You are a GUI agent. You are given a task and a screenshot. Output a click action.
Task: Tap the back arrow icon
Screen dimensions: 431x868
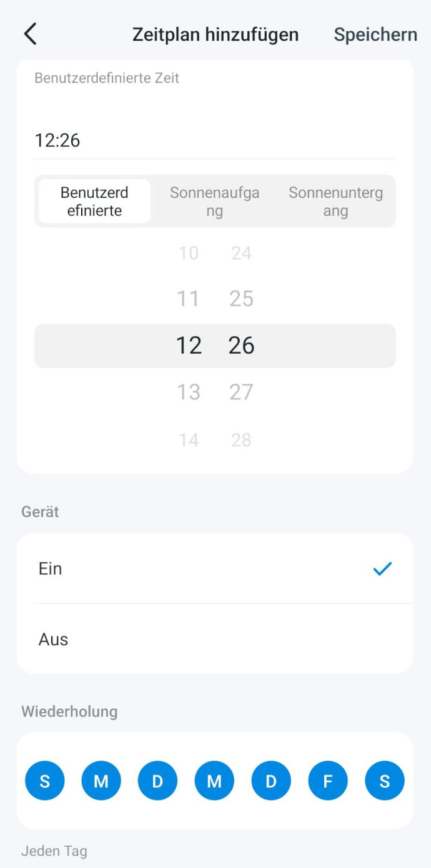tap(30, 34)
